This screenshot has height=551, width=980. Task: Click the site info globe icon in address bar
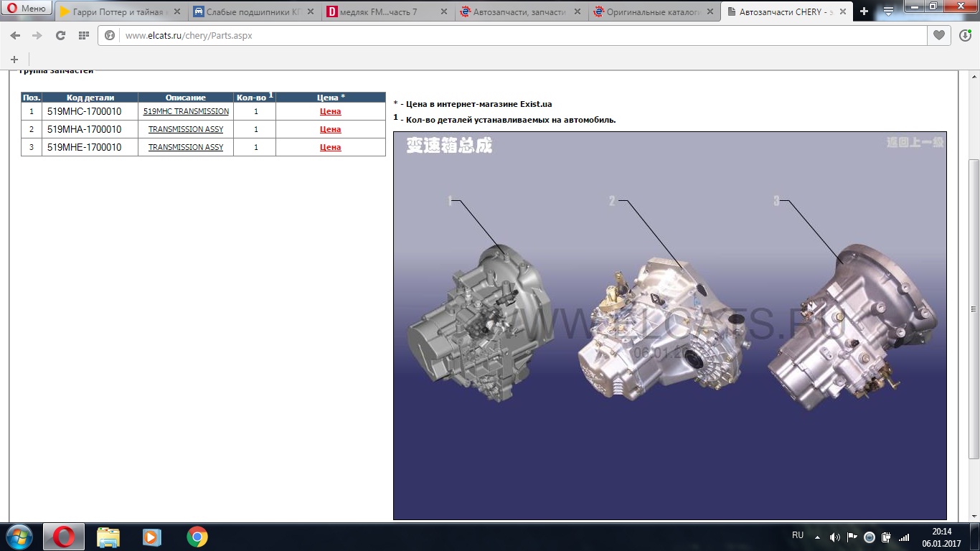pos(110,36)
